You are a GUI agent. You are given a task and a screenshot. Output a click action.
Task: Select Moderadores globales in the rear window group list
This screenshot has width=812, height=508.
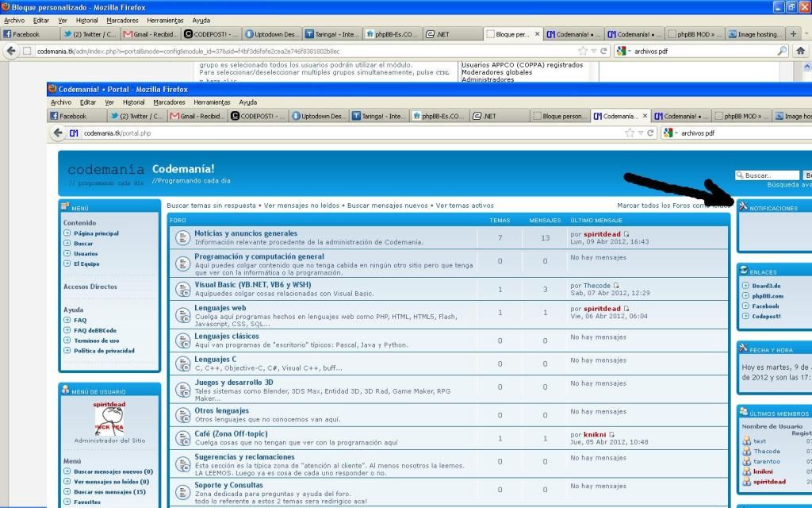(496, 72)
